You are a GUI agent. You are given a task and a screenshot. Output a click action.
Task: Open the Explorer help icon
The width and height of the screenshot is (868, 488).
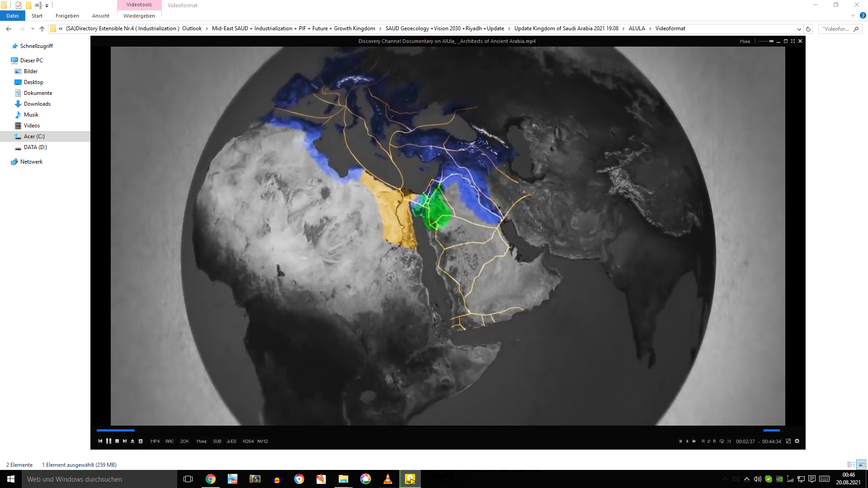(x=863, y=16)
